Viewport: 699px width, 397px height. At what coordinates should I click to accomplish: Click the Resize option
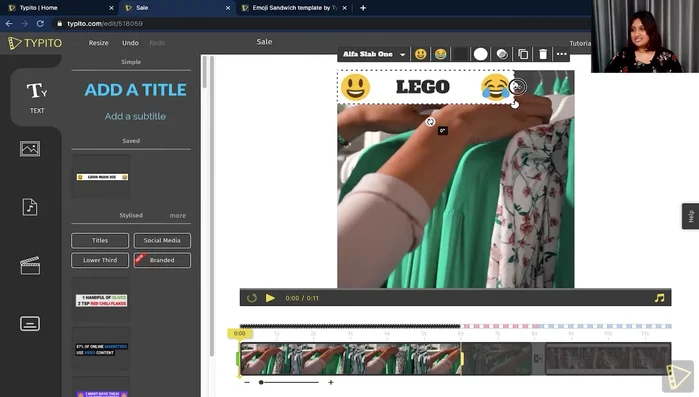pyautogui.click(x=99, y=43)
